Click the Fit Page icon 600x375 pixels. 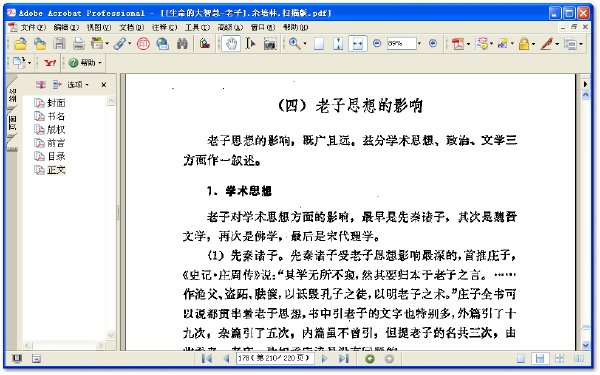click(x=338, y=44)
